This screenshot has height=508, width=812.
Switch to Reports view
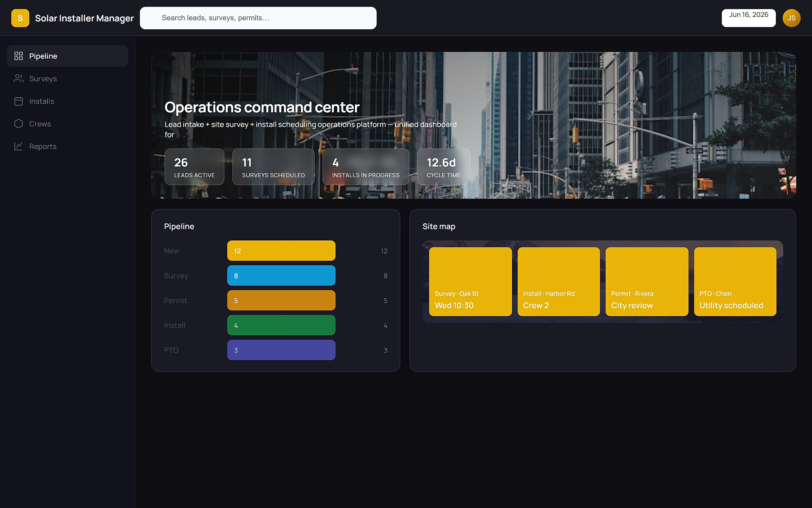pos(67,146)
